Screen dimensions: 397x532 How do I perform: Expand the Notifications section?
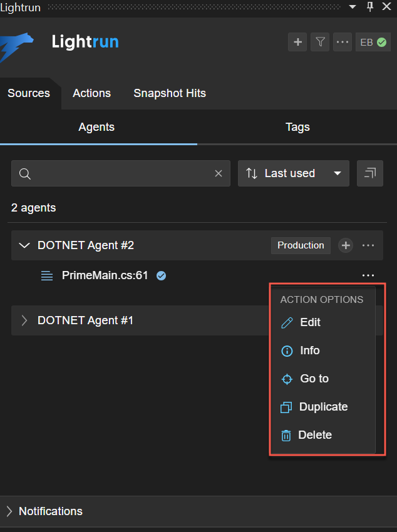tap(9, 511)
